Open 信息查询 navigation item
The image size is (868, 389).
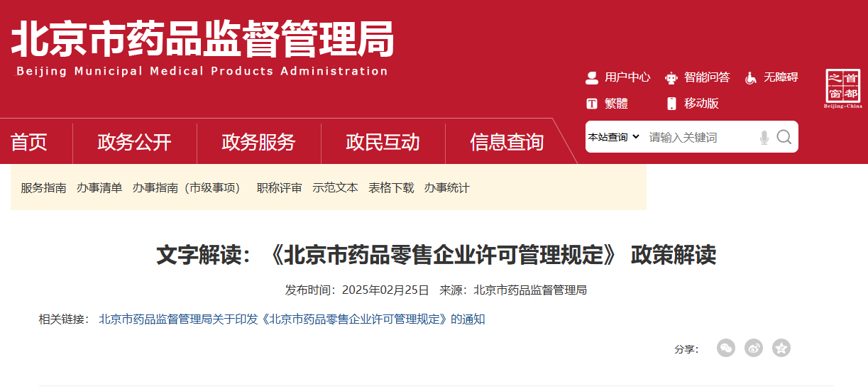tap(507, 142)
